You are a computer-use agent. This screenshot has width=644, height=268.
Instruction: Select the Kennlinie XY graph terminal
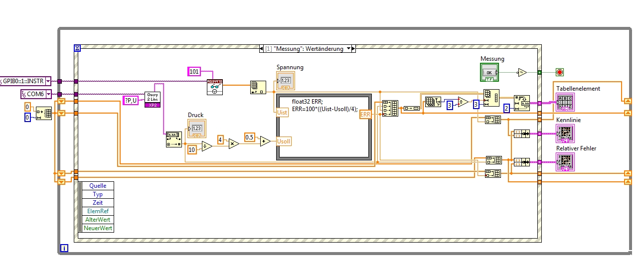click(565, 134)
